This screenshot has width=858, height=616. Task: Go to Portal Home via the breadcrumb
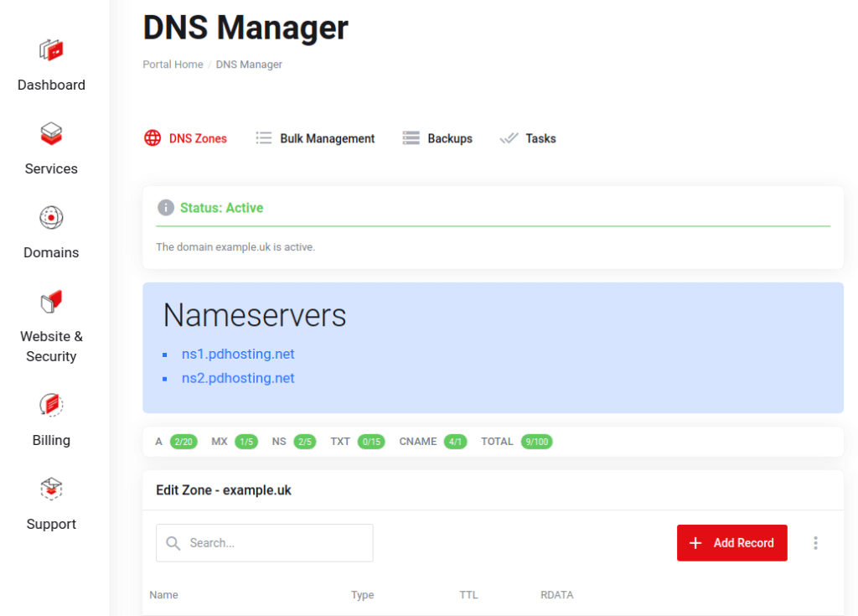click(173, 64)
